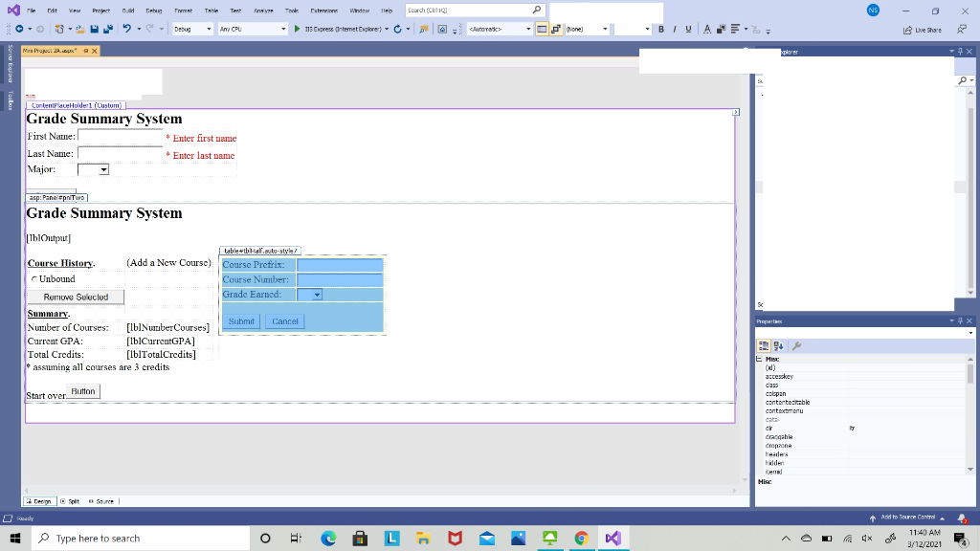
Task: Open Microsoft Edge from the taskbar
Action: coord(328,538)
